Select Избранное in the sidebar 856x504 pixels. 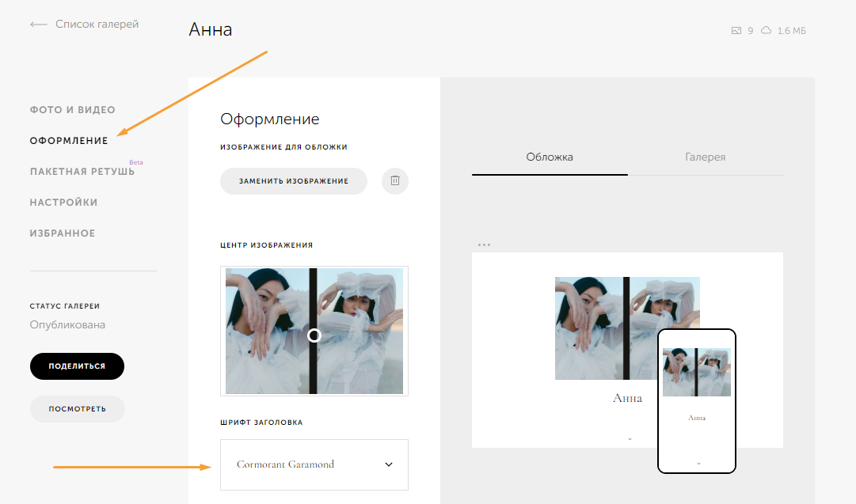63,233
